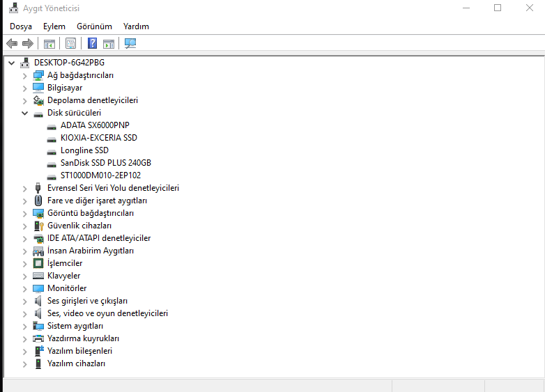Select Monitörler category label

click(x=67, y=288)
